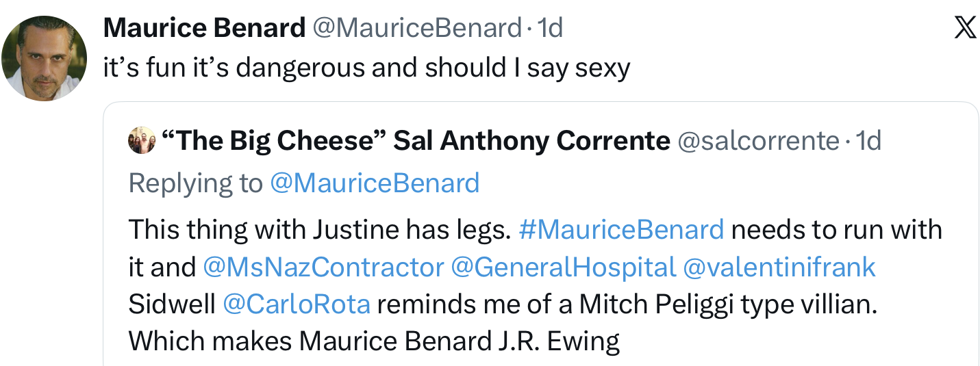Screen dimensions: 980x366
Task: Click the @valentinifrank mention
Action: 779,267
